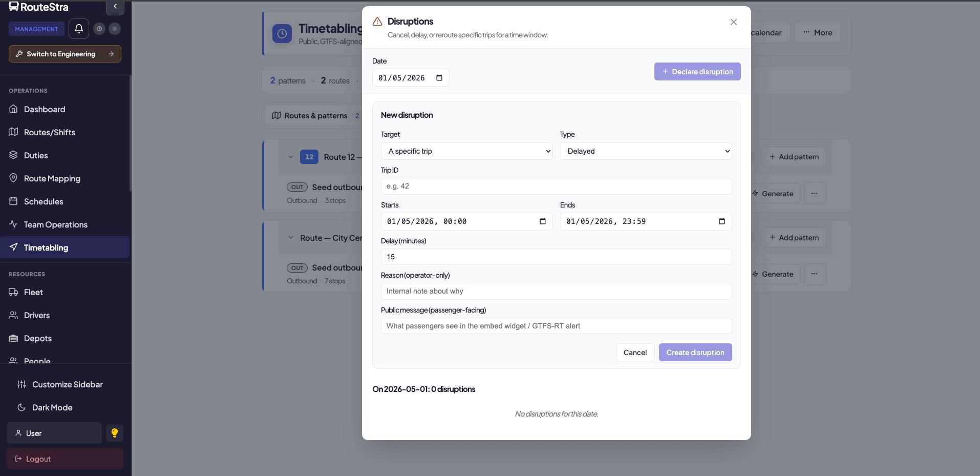This screenshot has height=476, width=980.
Task: Click Create disruption button
Action: tap(695, 353)
